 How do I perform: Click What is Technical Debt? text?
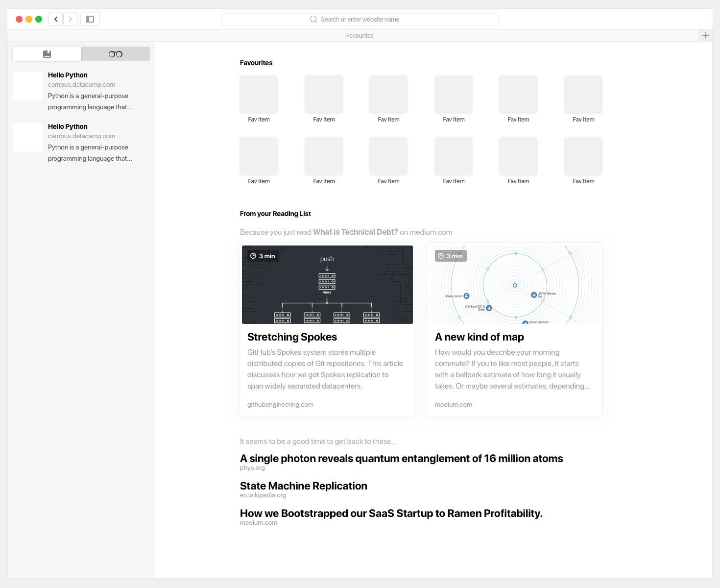[356, 232]
